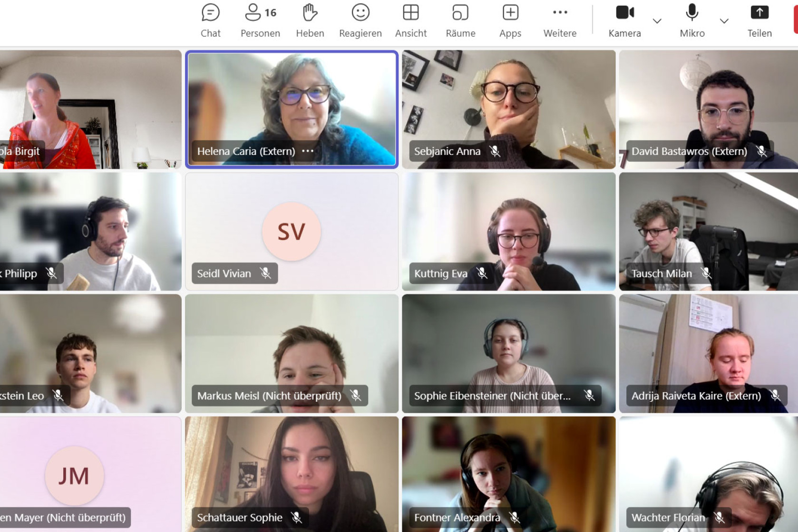Select Seidl Vivian's SV avatar tile
The image size is (798, 532).
[x=291, y=232]
